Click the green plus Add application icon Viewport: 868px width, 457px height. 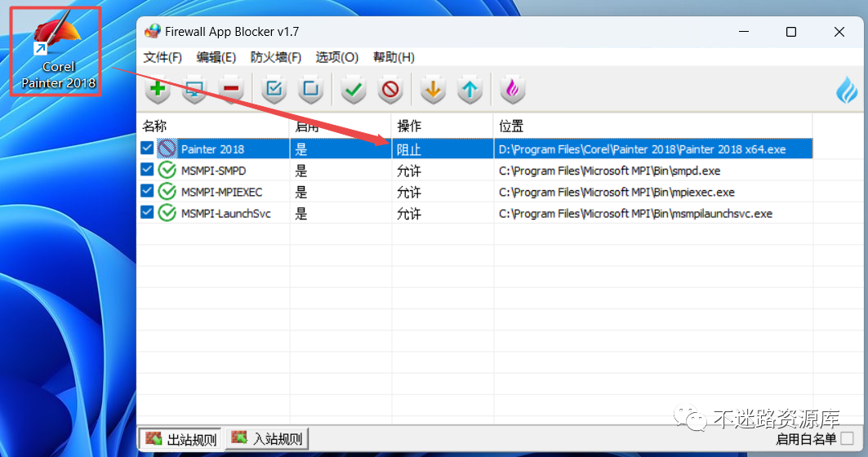(x=158, y=89)
